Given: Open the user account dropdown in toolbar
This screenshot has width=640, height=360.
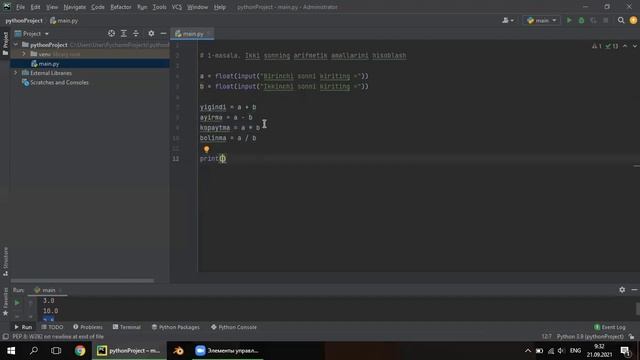Looking at the screenshot, I should (508, 20).
